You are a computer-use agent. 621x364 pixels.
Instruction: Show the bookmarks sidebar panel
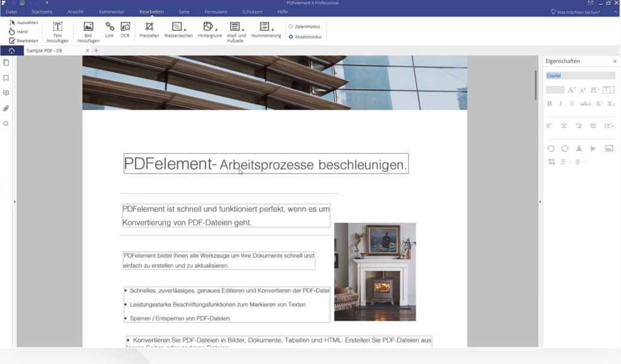coord(6,78)
